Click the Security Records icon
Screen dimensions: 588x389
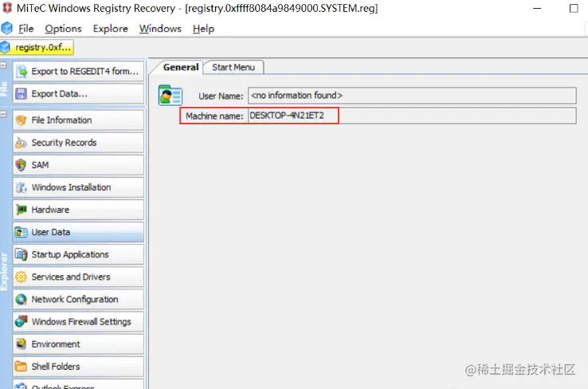point(21,143)
